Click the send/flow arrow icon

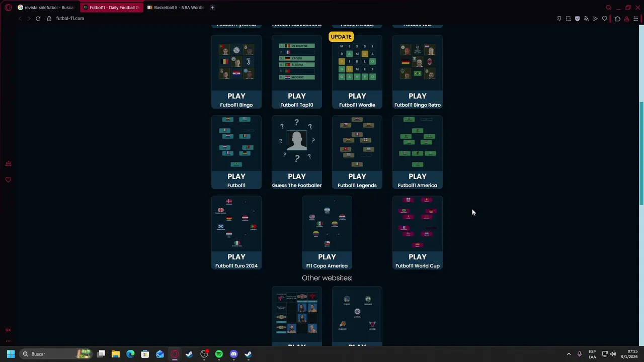tap(595, 19)
